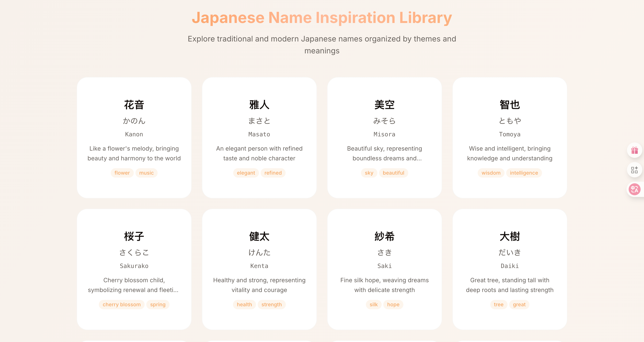The width and height of the screenshot is (644, 342).
Task: Click the 'silk' tag
Action: tap(374, 304)
